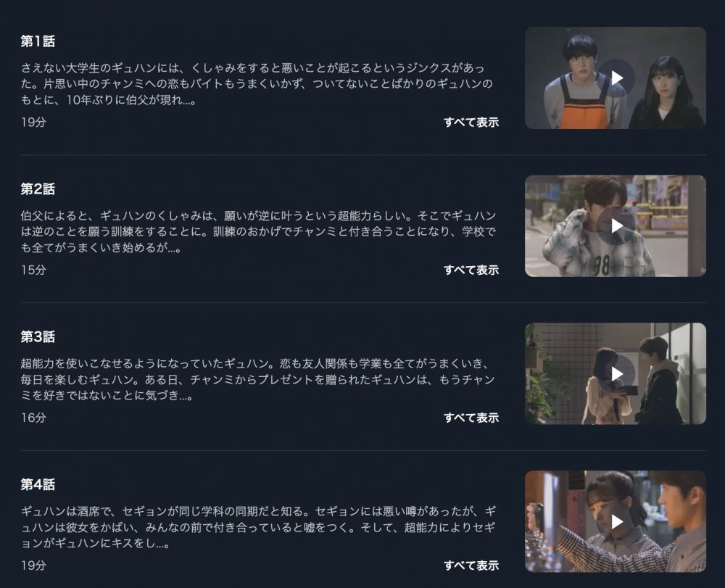Expand 第1話 description with すべて表示
725x588 pixels.
(x=471, y=122)
